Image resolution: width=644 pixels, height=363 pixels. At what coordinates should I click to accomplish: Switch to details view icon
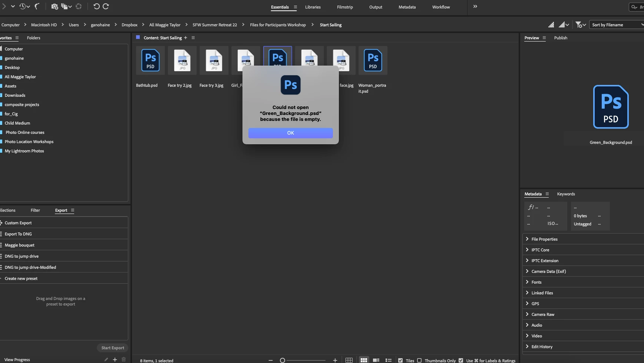click(x=376, y=360)
